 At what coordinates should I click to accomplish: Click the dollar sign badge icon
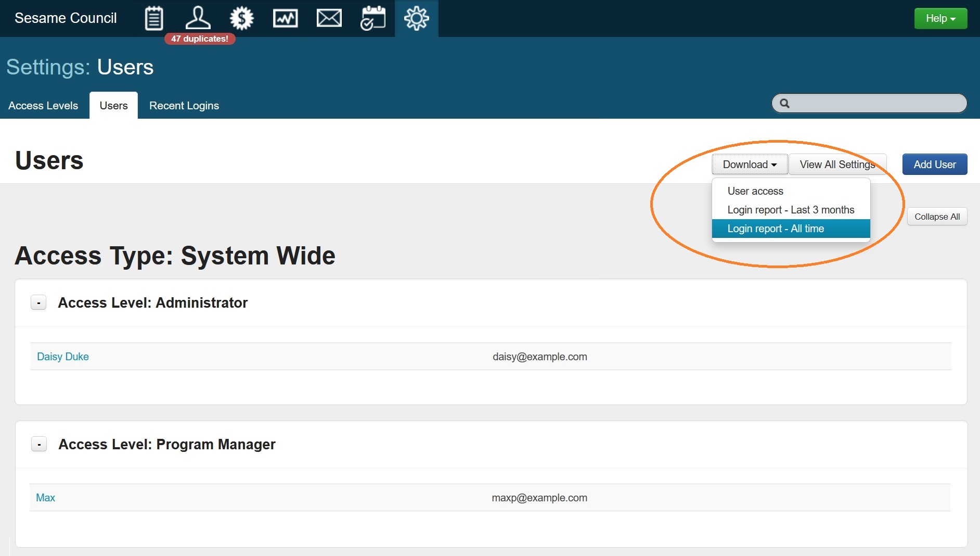(241, 19)
